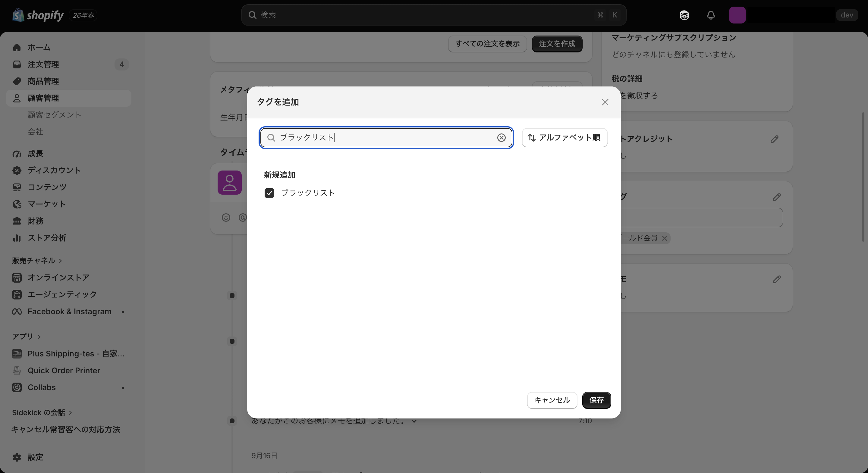
Task: Open 顧客セグメント submenu item
Action: [54, 115]
